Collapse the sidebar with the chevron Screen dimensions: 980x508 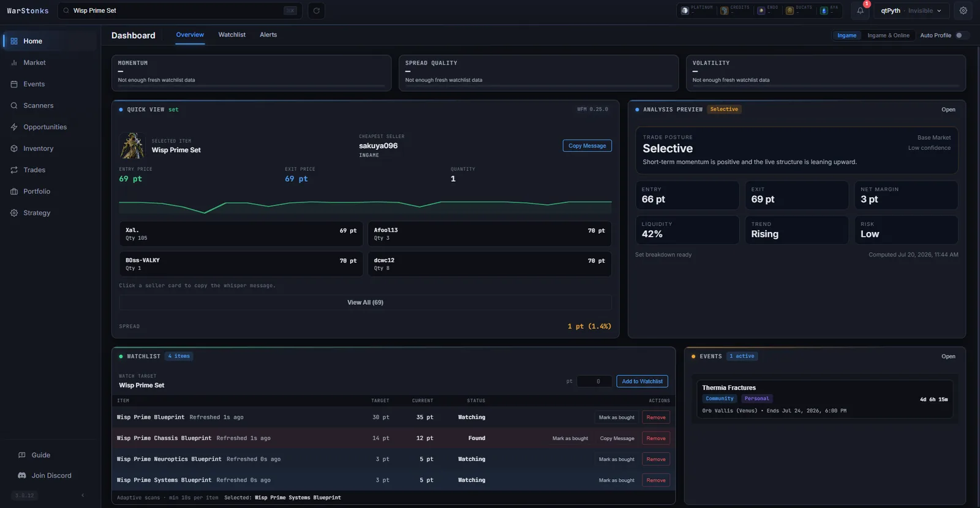pyautogui.click(x=83, y=495)
